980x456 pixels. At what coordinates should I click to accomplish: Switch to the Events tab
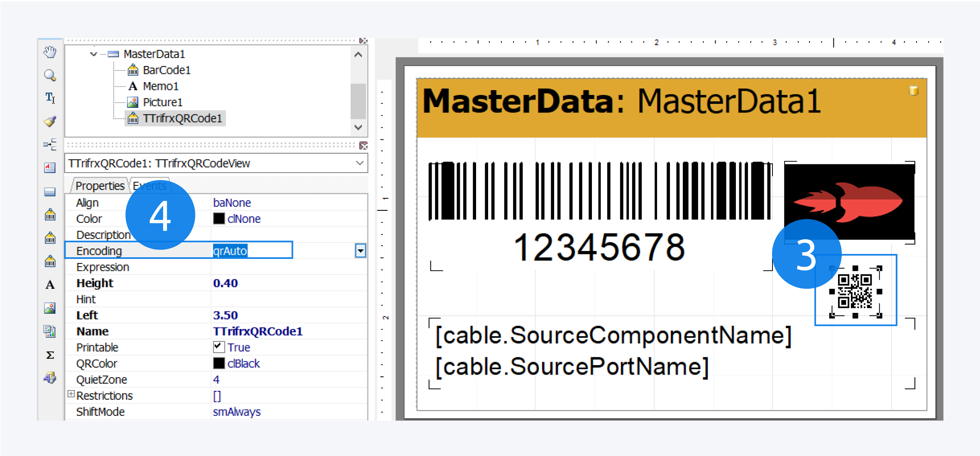[149, 185]
